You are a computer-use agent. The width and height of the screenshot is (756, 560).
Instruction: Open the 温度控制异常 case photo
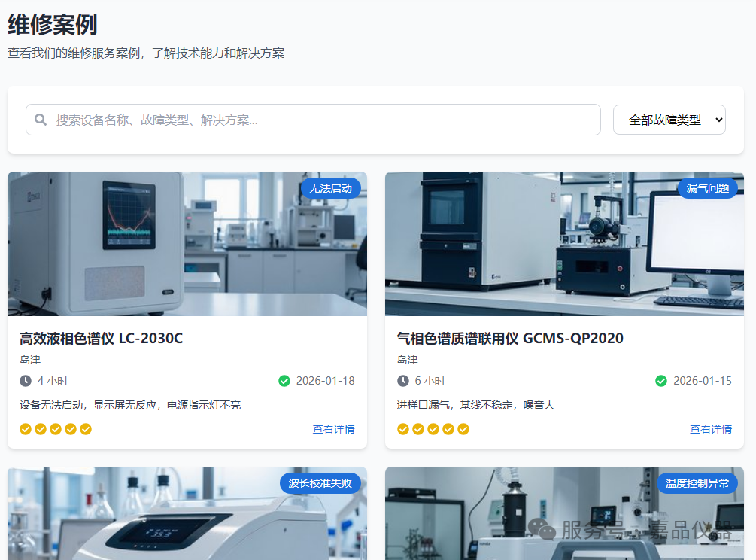click(x=565, y=513)
